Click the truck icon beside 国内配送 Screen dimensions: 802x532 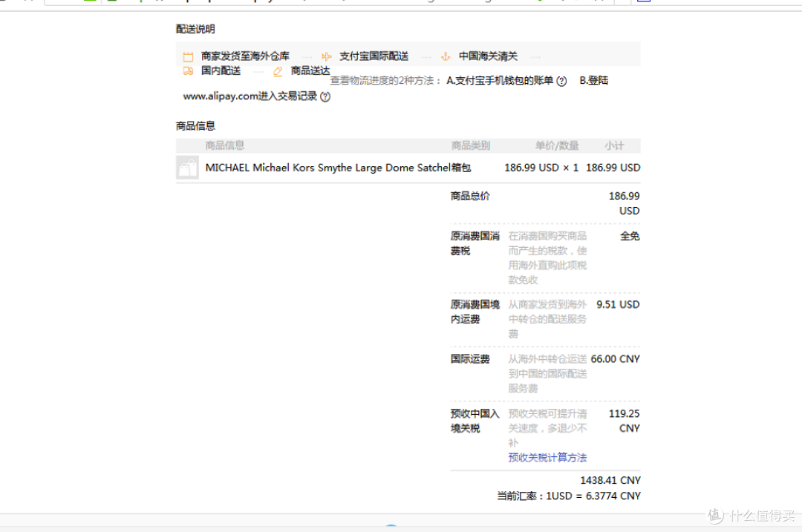tap(188, 71)
